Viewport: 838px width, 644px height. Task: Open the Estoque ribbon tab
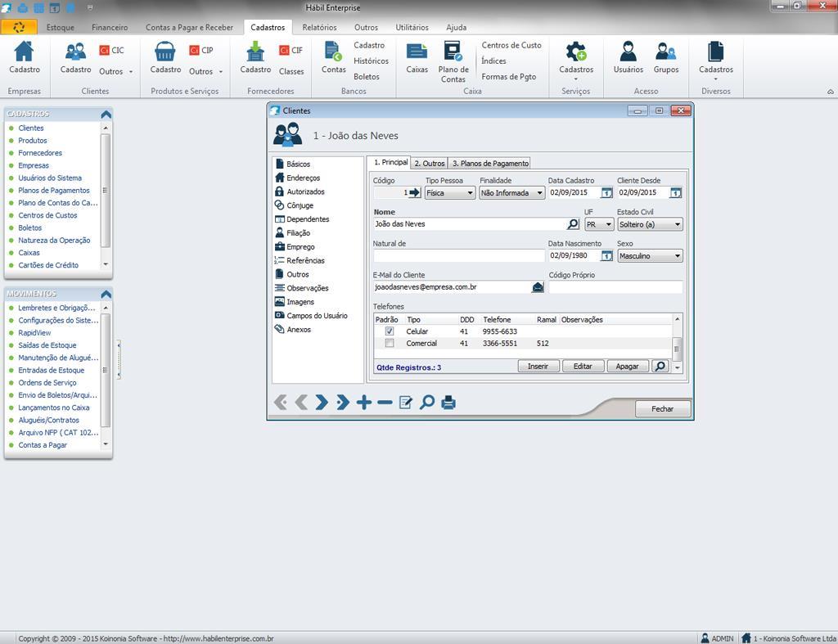coord(61,27)
